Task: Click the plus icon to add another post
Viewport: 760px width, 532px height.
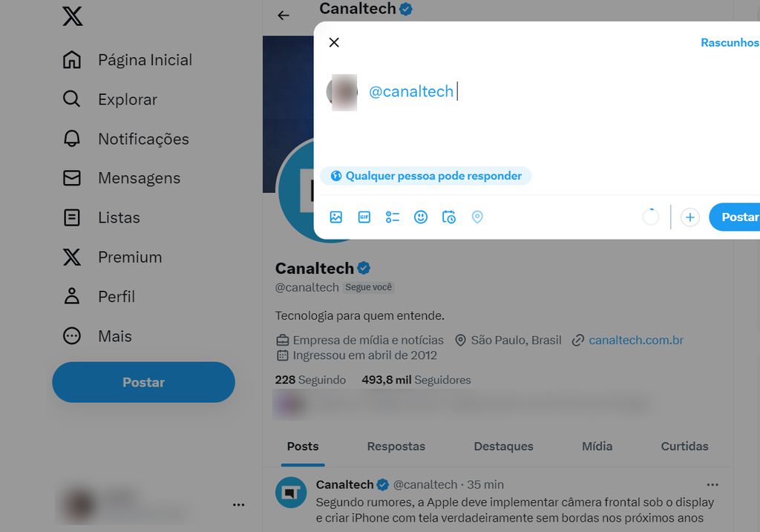Action: [689, 217]
